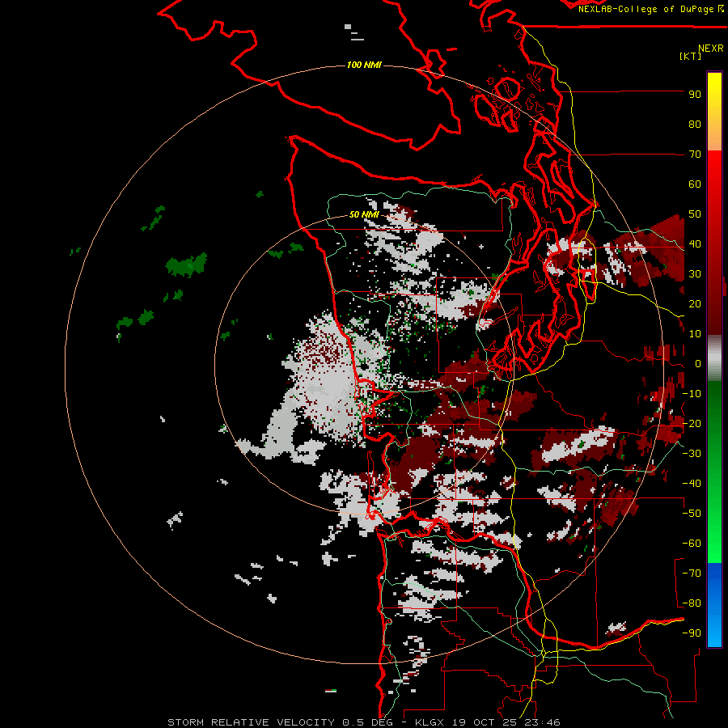Click the 100 NMI range ring label
Viewport: 728px width, 728px height.
[364, 65]
